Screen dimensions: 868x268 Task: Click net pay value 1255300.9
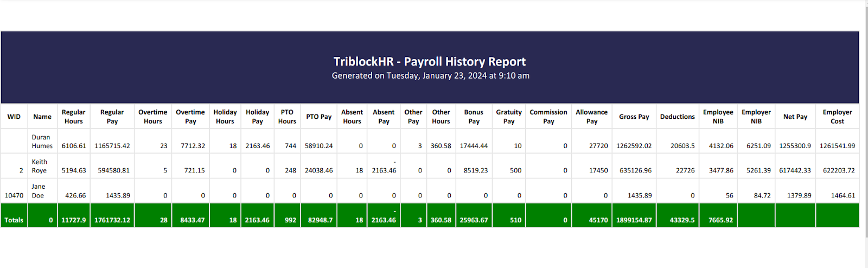(795, 146)
